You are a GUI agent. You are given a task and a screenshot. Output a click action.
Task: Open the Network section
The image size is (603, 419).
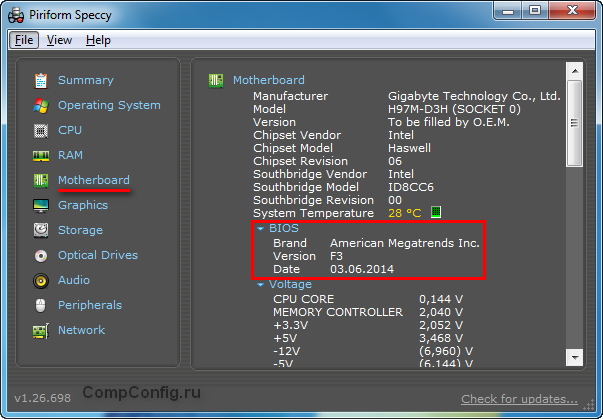pos(82,330)
